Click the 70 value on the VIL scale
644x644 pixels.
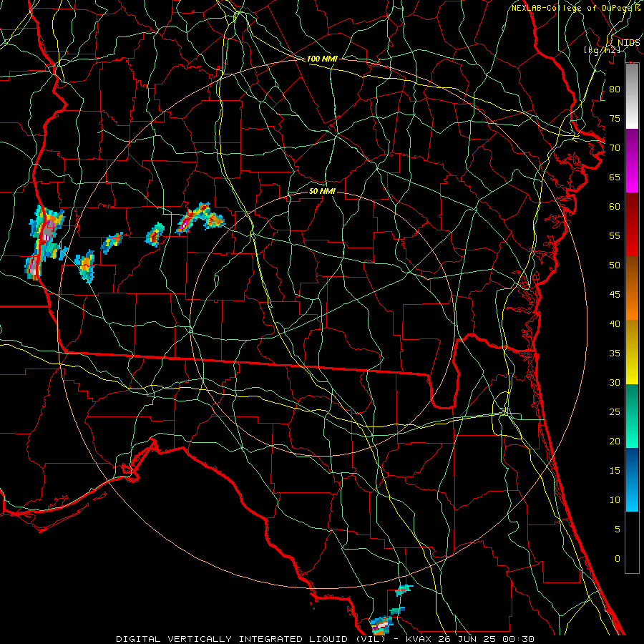[615, 148]
